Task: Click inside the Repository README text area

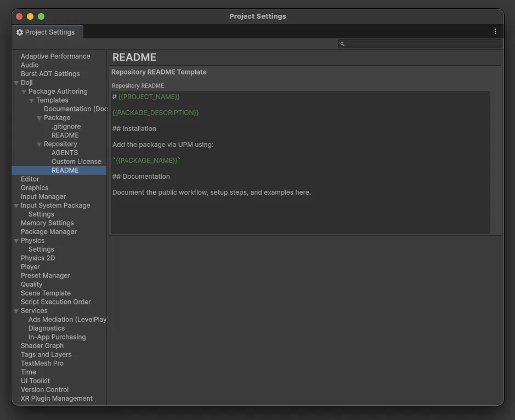Action: click(301, 163)
